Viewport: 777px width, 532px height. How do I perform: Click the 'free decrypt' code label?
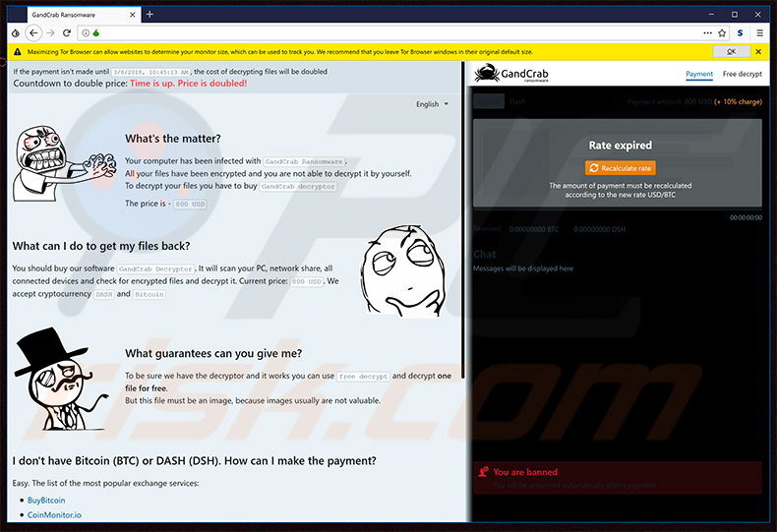tap(363, 377)
